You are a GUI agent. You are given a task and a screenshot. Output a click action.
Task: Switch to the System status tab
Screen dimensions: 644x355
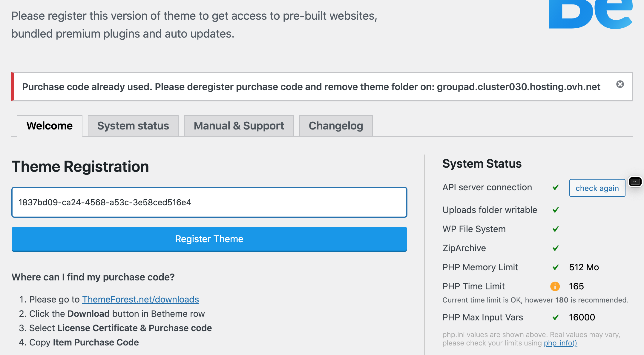[x=133, y=126]
